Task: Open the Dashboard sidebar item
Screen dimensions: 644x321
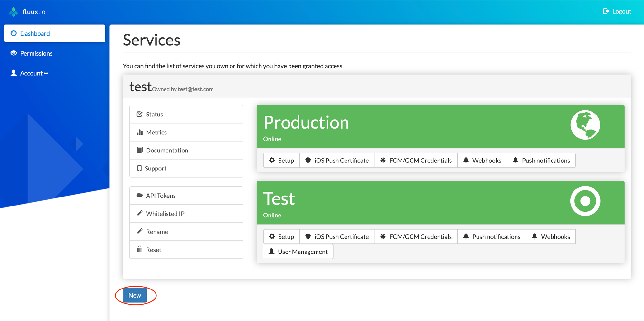Action: pyautogui.click(x=54, y=33)
